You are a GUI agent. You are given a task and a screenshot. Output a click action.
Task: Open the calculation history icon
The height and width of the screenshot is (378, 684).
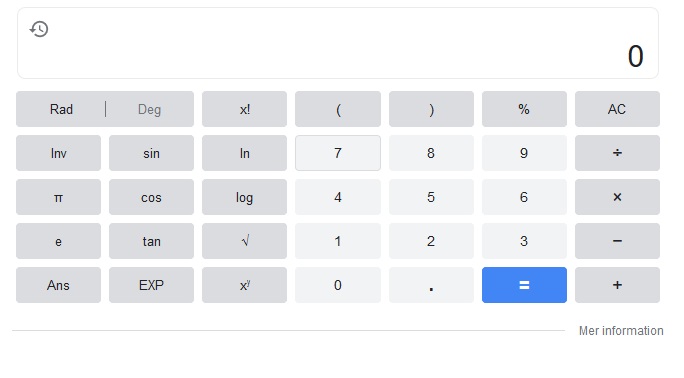[39, 29]
